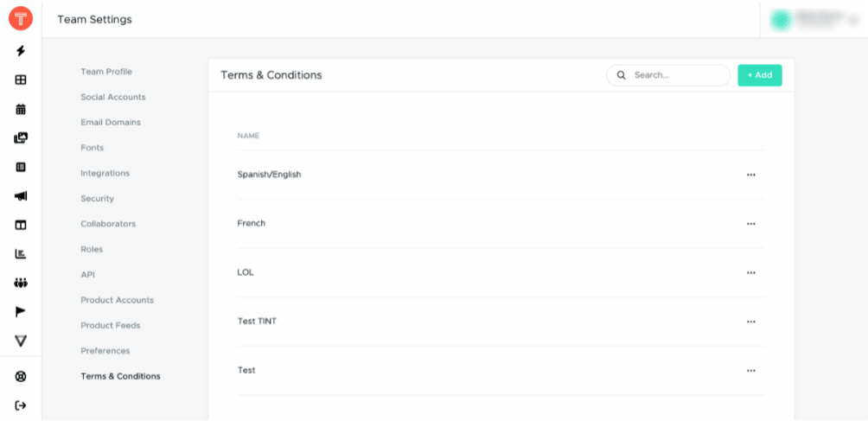Image resolution: width=868 pixels, height=421 pixels.
Task: Open the Collaborators settings page
Action: [108, 224]
